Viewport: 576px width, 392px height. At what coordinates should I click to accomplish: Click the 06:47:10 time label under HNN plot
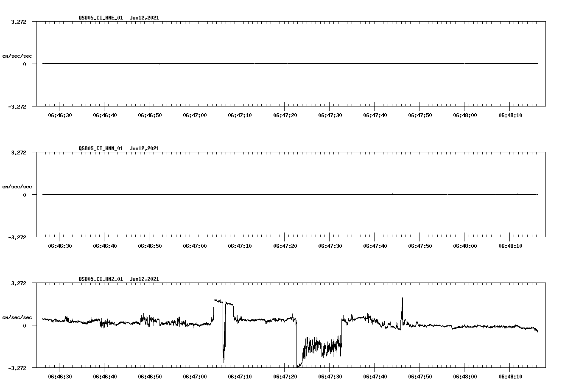point(240,246)
